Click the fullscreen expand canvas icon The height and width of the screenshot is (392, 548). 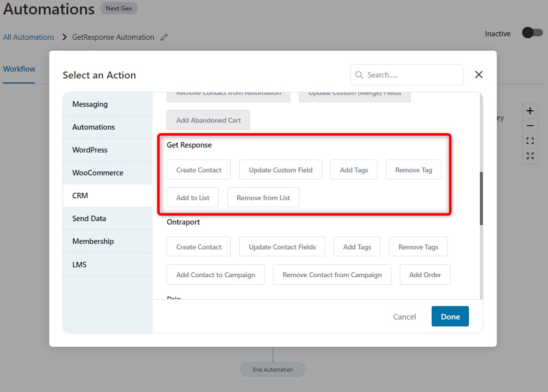click(x=530, y=156)
